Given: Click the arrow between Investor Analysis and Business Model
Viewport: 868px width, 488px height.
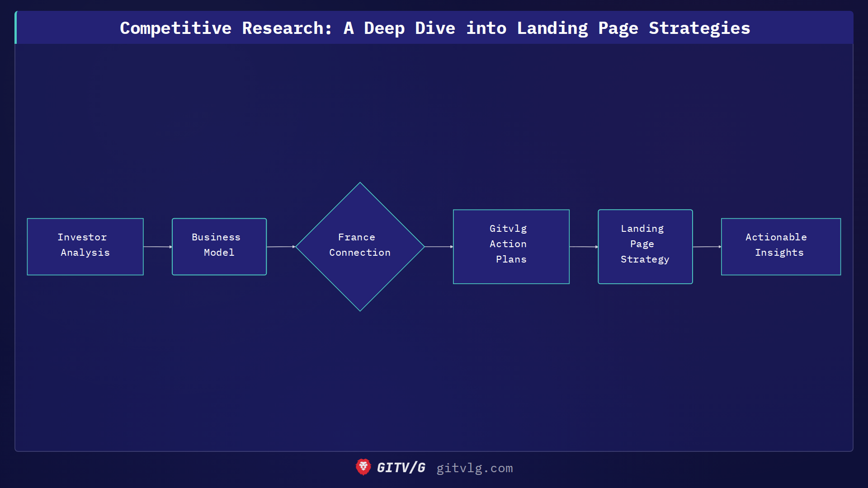Looking at the screenshot, I should 157,246.
